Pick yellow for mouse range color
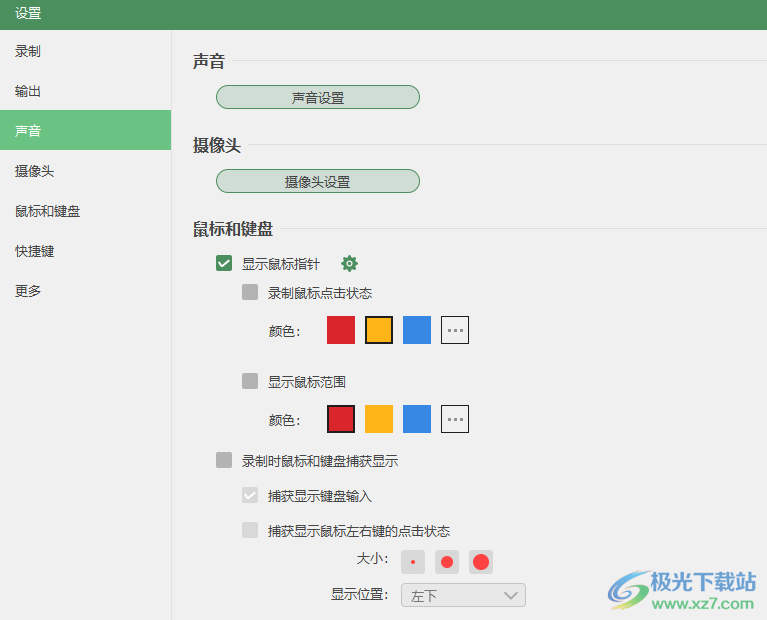Screen dimensions: 767x620 (x=379, y=419)
